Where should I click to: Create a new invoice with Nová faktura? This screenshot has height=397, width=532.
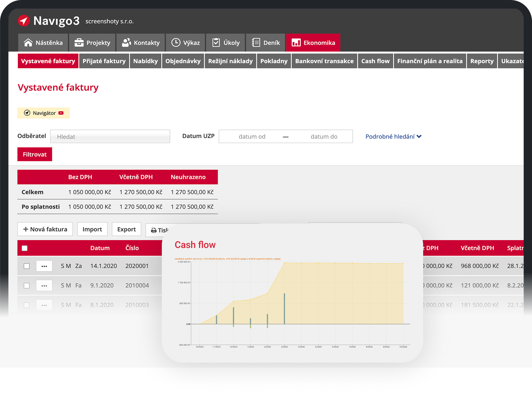(x=45, y=229)
